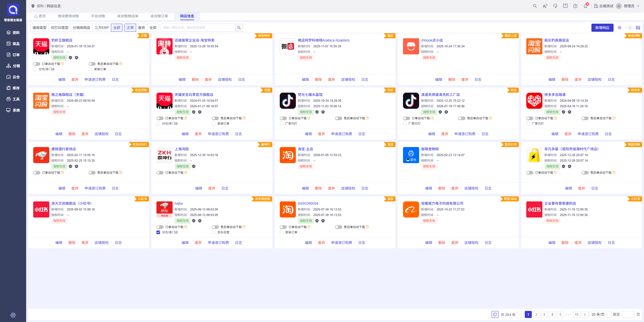This screenshot has height=322, width=644.
Task: Open global search magnifier in header
Action: click(535, 6)
